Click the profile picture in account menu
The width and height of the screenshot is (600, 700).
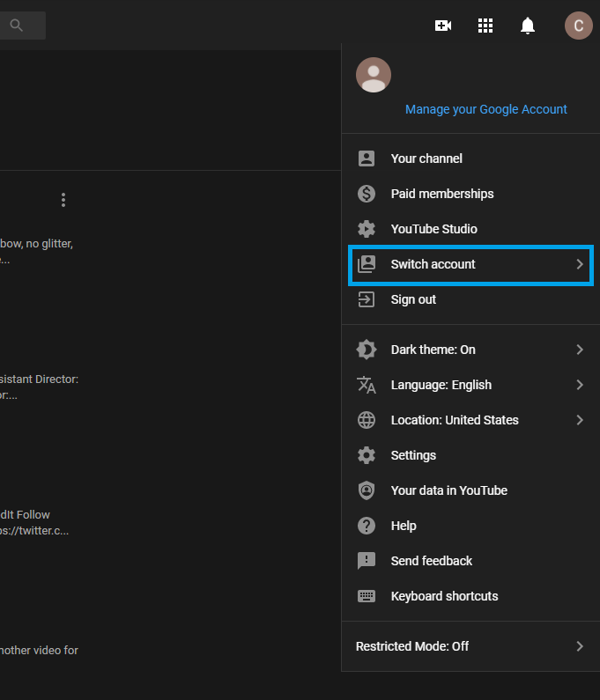pyautogui.click(x=374, y=75)
